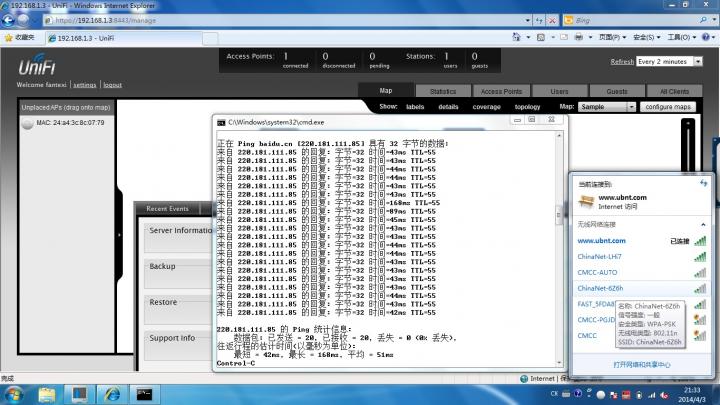Viewport: 720px width, 405px height.
Task: Go back with the IE back arrow
Action: [8, 20]
